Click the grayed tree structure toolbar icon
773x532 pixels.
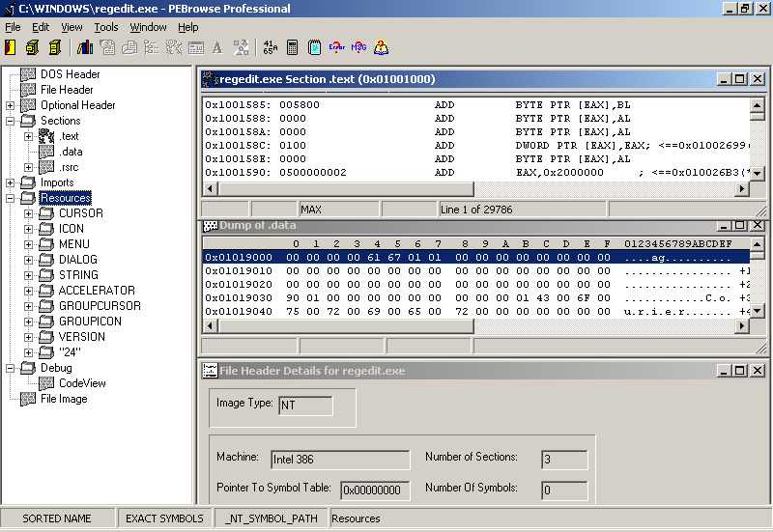tap(152, 47)
